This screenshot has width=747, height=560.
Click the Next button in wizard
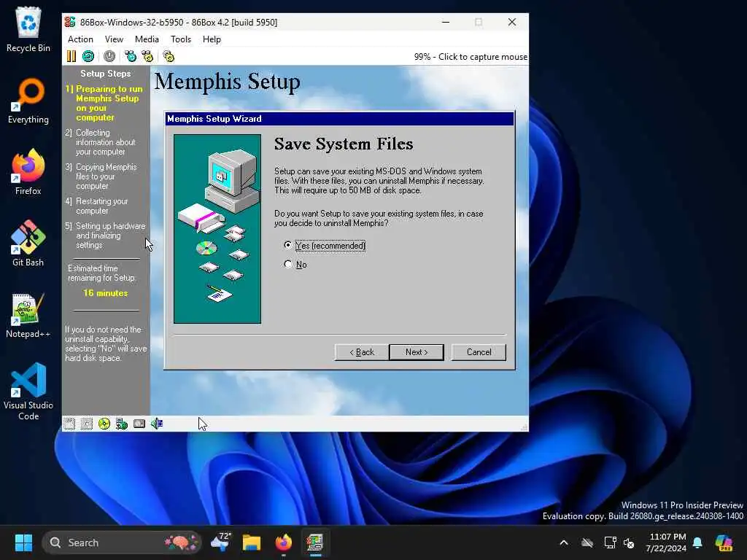pos(417,352)
